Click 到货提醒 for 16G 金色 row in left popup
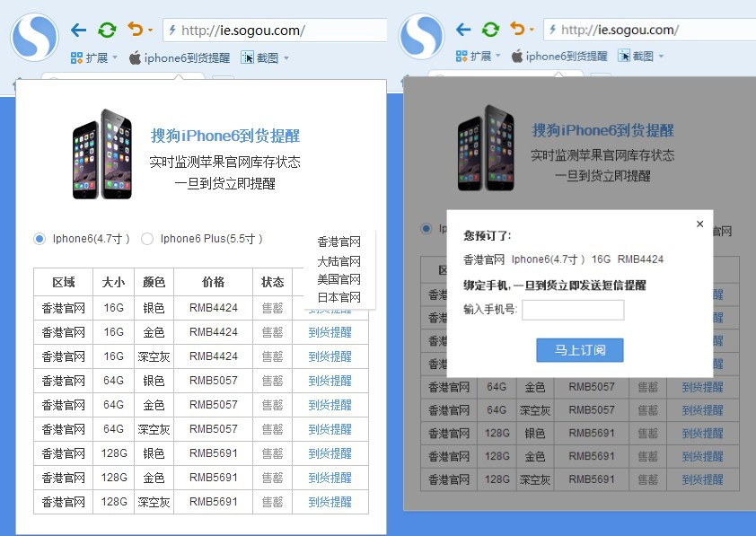The image size is (756, 536). [330, 332]
